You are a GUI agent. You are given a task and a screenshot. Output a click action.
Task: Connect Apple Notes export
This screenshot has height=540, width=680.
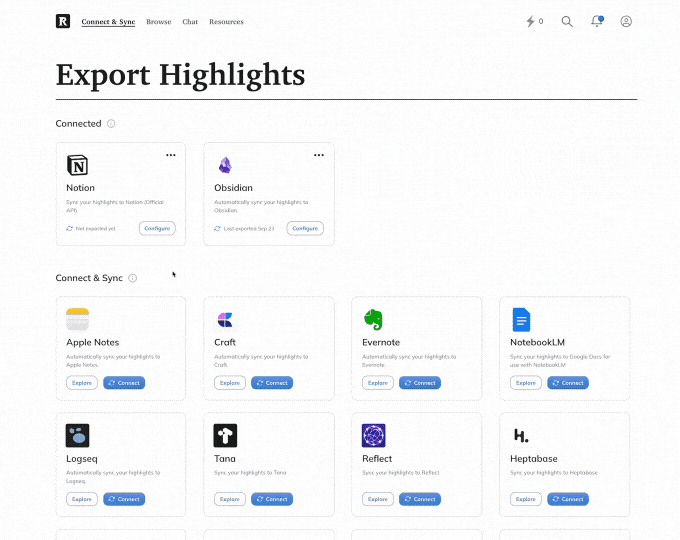(x=124, y=383)
